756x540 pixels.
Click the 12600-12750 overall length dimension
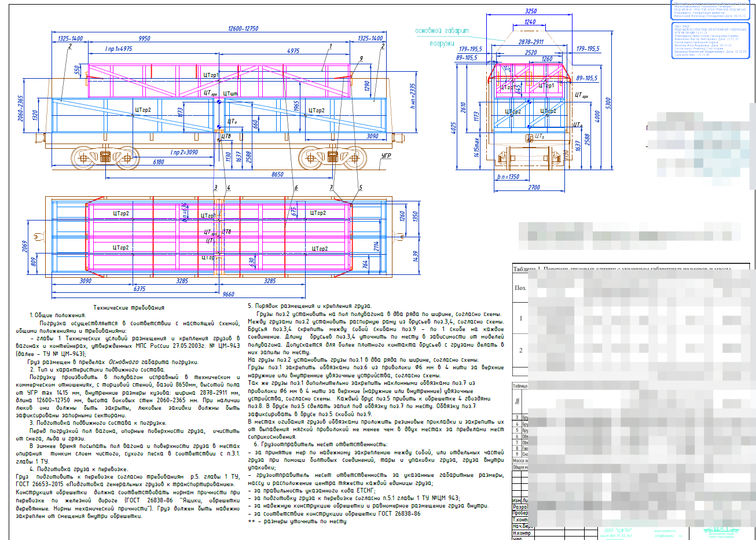point(243,28)
